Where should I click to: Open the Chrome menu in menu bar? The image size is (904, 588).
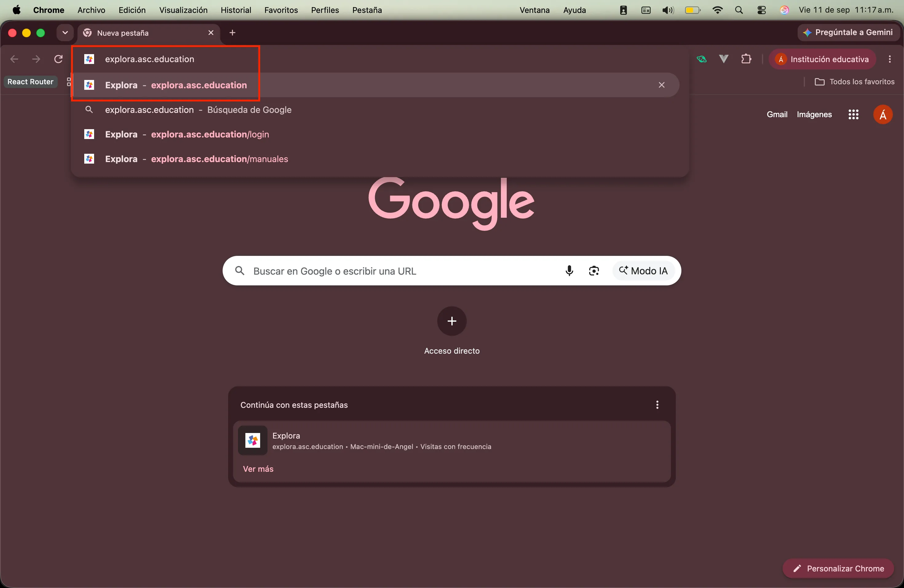49,10
